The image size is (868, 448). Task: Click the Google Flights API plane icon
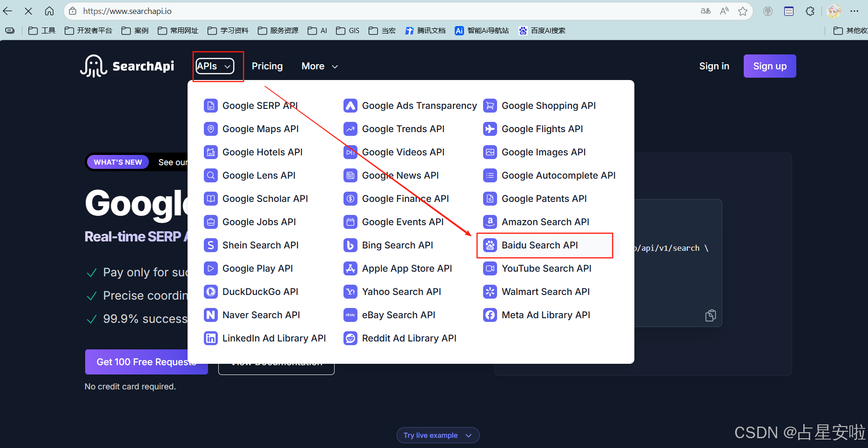pos(490,129)
